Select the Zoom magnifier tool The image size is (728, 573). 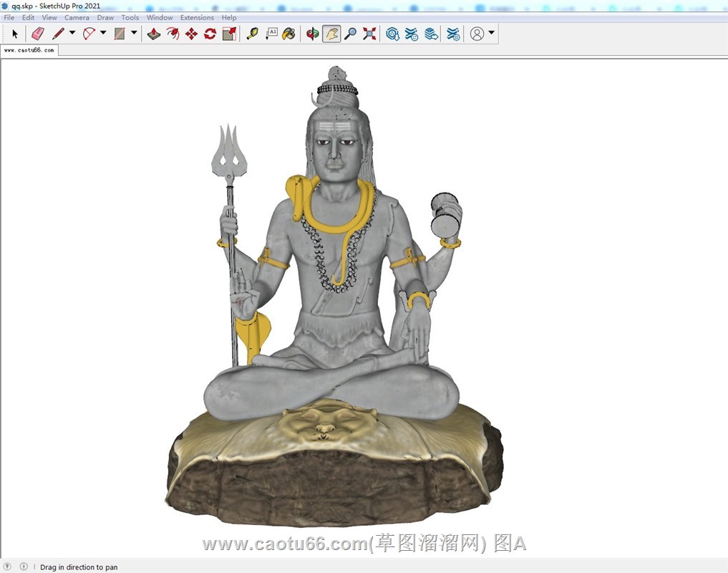351,34
